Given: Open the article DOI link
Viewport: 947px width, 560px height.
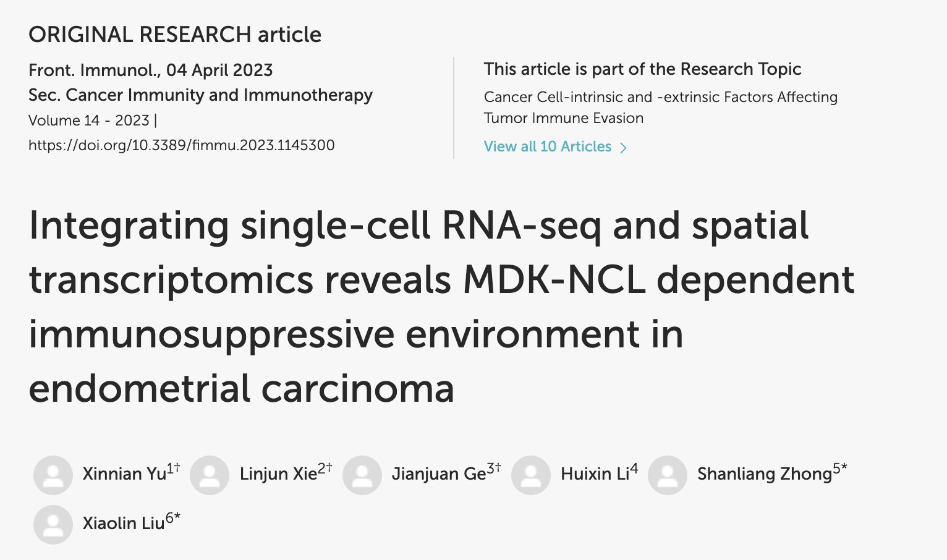Looking at the screenshot, I should [x=182, y=145].
